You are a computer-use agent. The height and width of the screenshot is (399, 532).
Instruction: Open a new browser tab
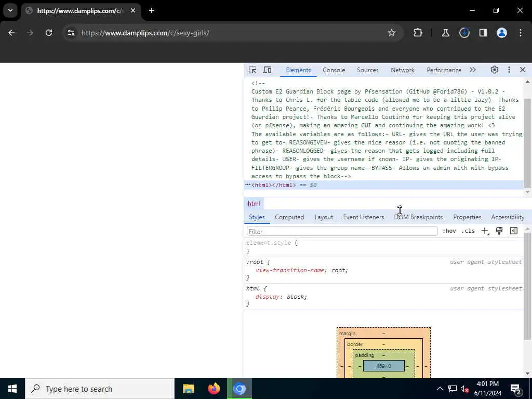(x=152, y=10)
